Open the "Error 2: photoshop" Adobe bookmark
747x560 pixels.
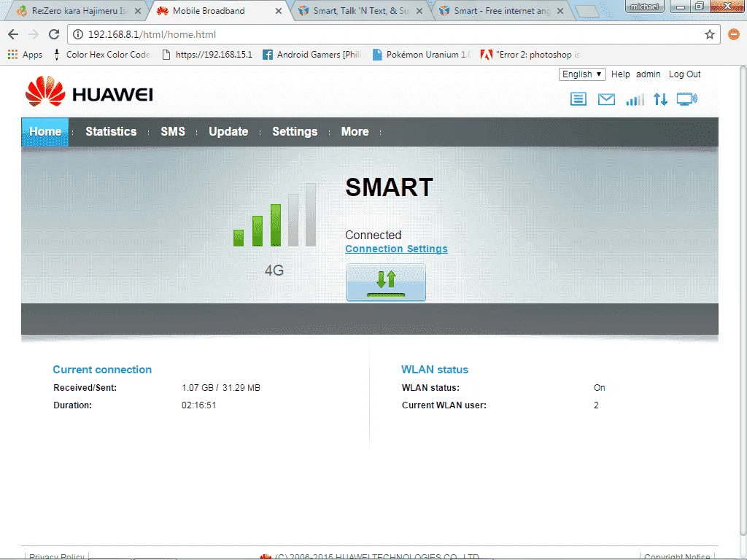pos(530,55)
